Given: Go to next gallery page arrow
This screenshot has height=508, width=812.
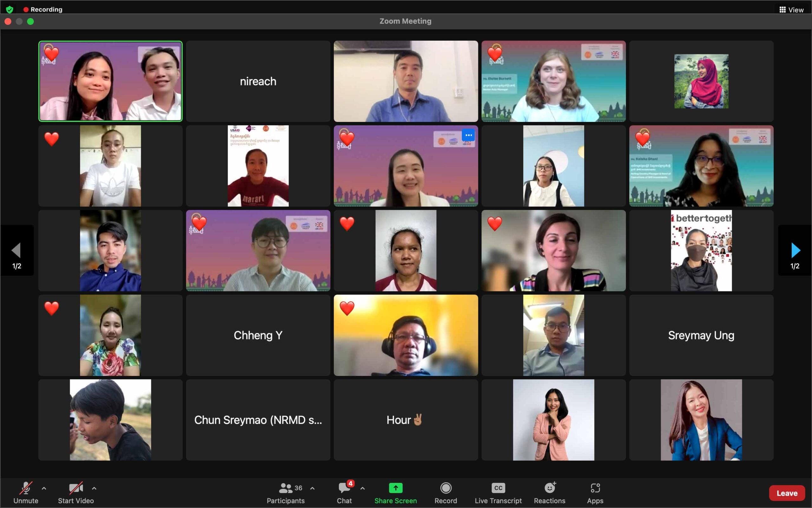Looking at the screenshot, I should click(795, 250).
